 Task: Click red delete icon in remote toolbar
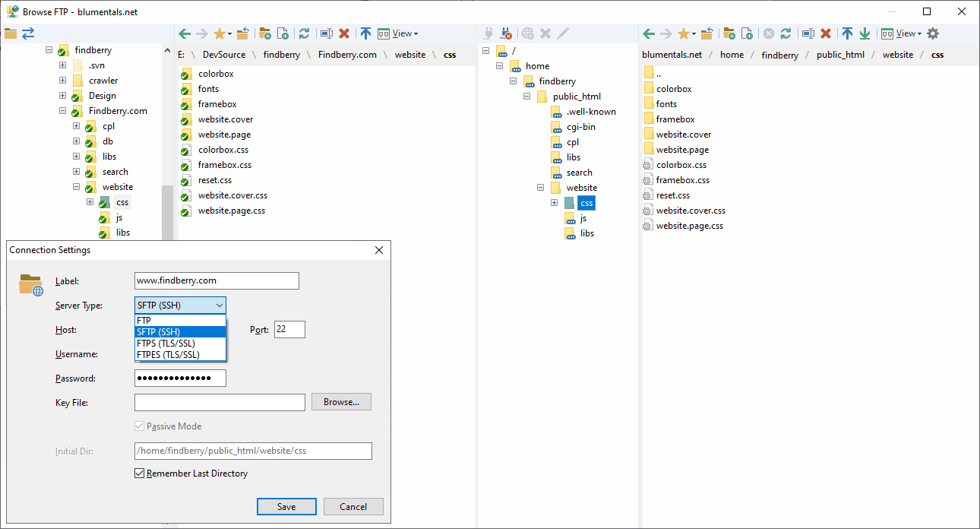(x=826, y=33)
